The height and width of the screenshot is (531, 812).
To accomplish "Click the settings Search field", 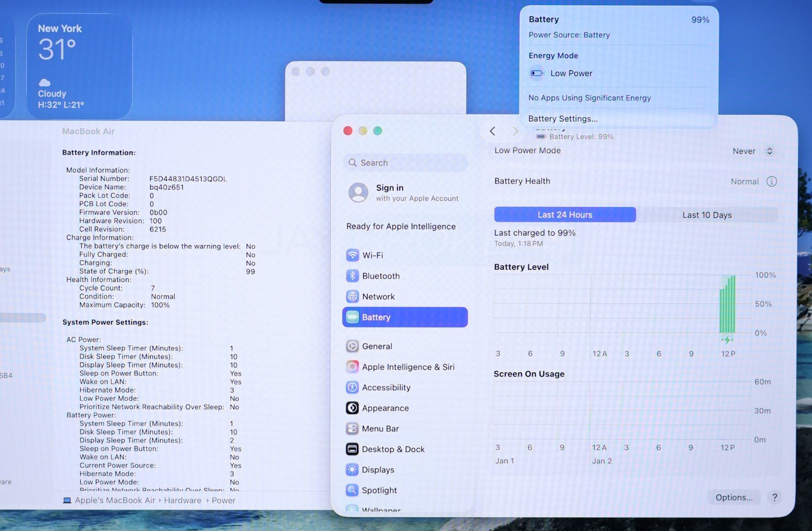I will coord(405,163).
